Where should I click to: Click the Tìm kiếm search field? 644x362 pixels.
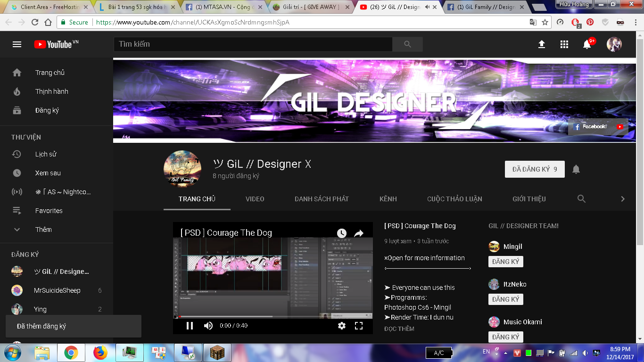click(253, 44)
